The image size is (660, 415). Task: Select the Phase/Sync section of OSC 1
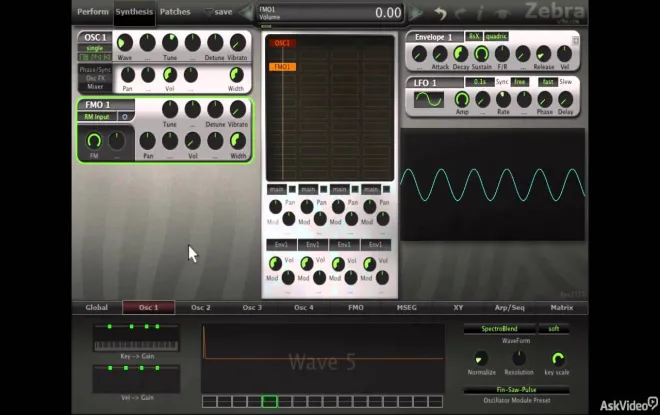tap(95, 69)
